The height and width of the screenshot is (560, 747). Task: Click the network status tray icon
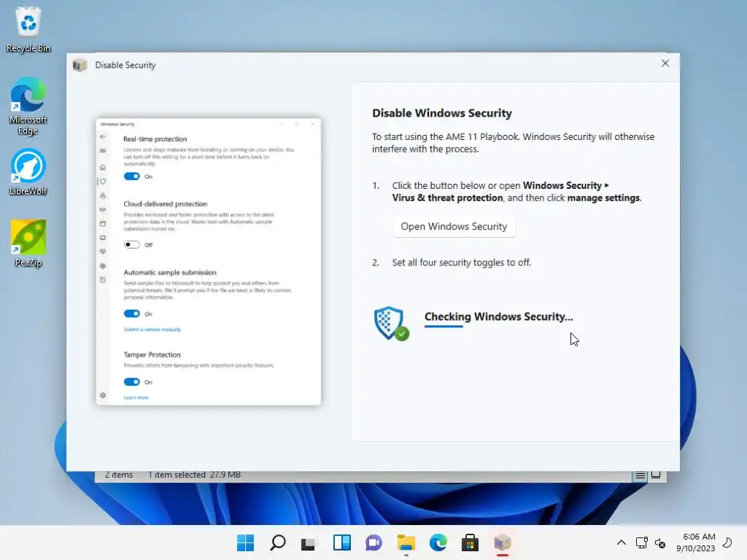tap(641, 542)
